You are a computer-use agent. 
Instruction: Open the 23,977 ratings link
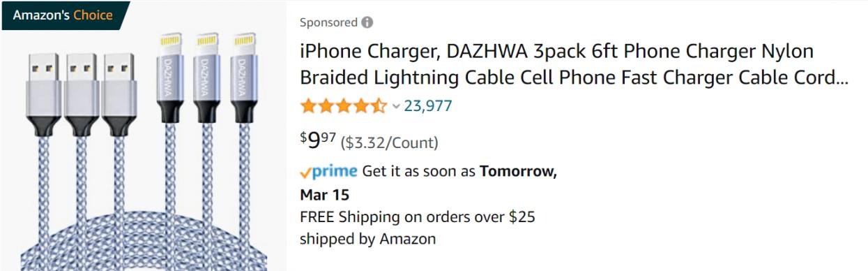click(427, 106)
